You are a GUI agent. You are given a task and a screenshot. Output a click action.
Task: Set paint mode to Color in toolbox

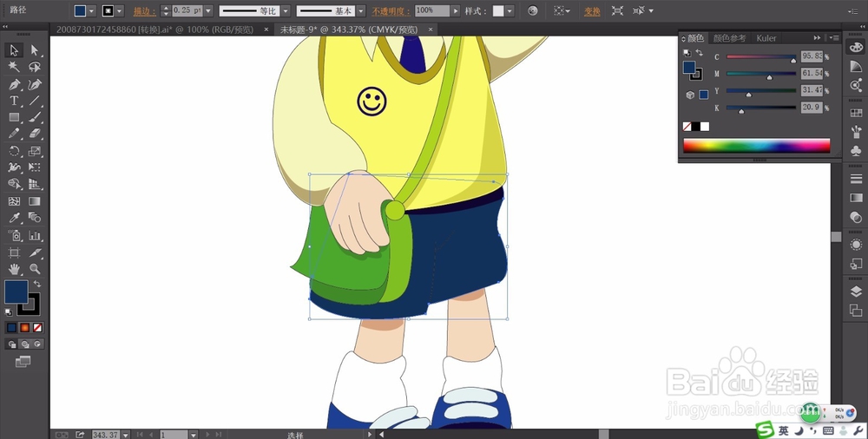coord(11,328)
